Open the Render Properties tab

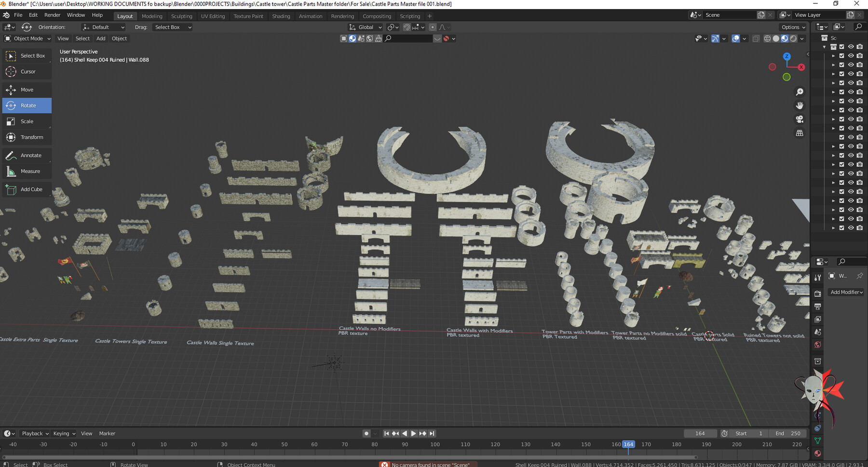[817, 293]
